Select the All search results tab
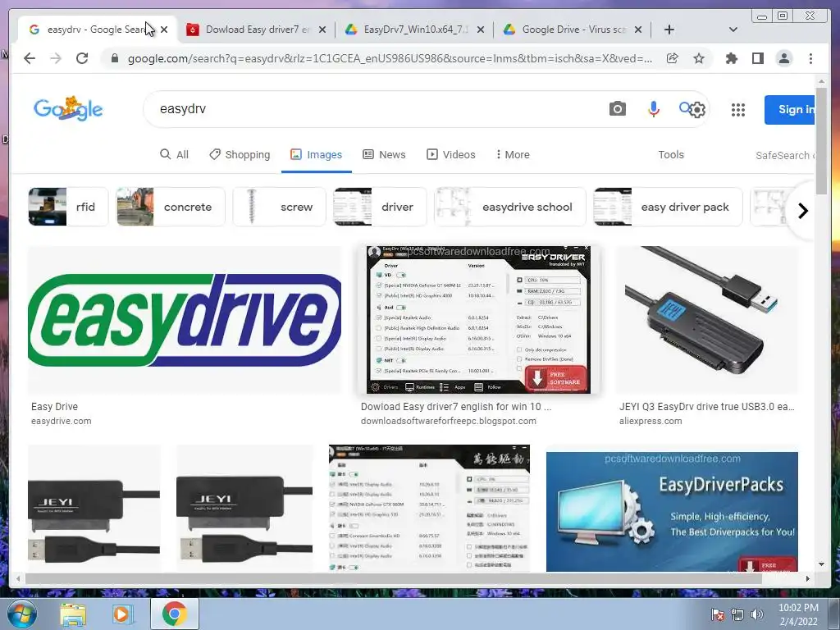This screenshot has width=840, height=630. point(175,154)
